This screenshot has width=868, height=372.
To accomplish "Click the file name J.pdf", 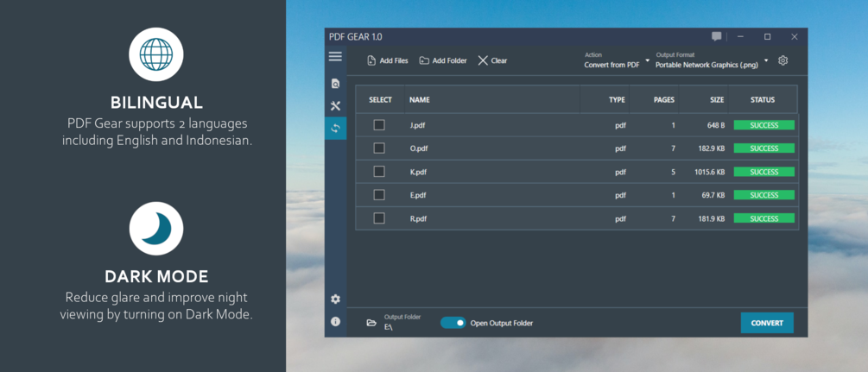I will 417,125.
